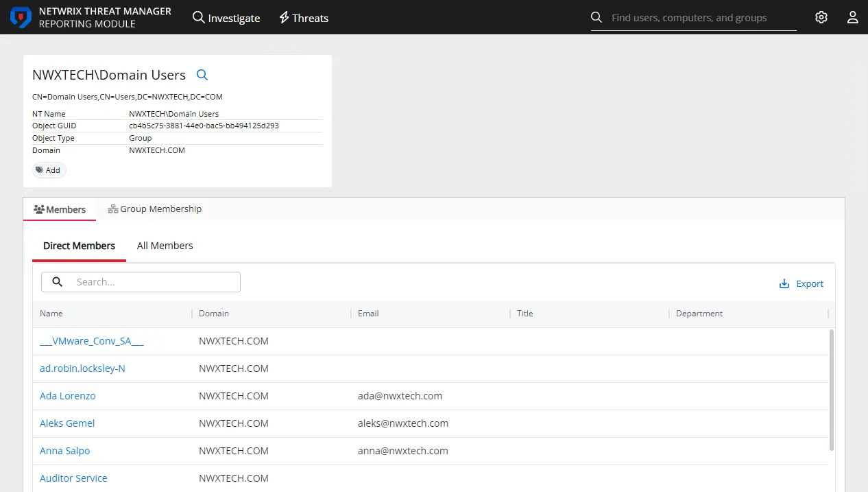The height and width of the screenshot is (492, 868).
Task: Click the ada@nwxtech.com email cell
Action: (400, 396)
